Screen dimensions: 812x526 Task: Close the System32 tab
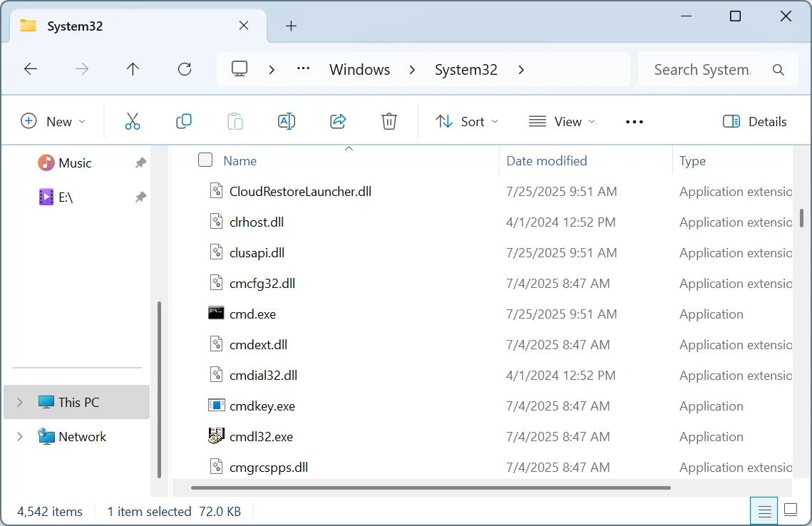(244, 26)
